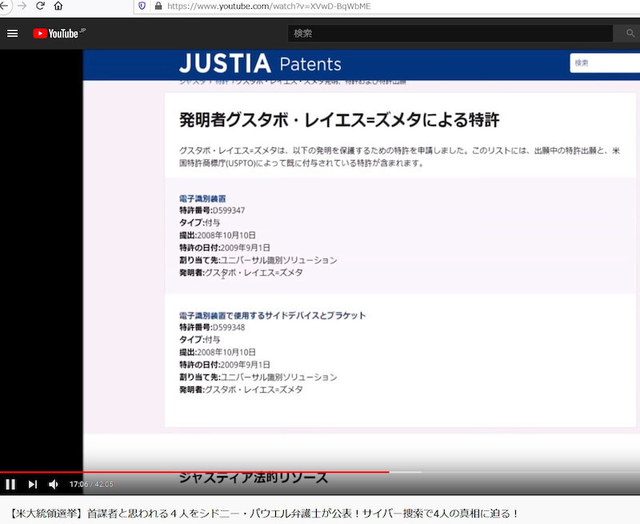Pause the video playback
640x524 pixels.
tap(11, 484)
